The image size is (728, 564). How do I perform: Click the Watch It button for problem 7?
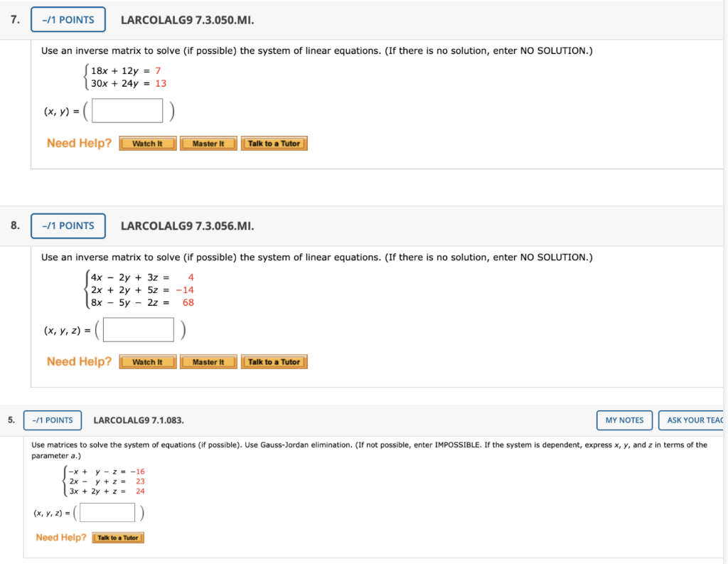tap(147, 143)
